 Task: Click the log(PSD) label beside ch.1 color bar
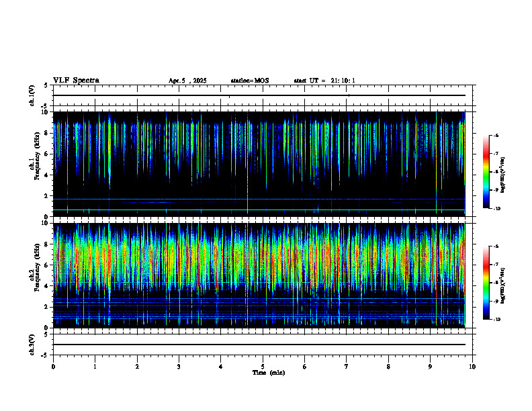[503, 175]
